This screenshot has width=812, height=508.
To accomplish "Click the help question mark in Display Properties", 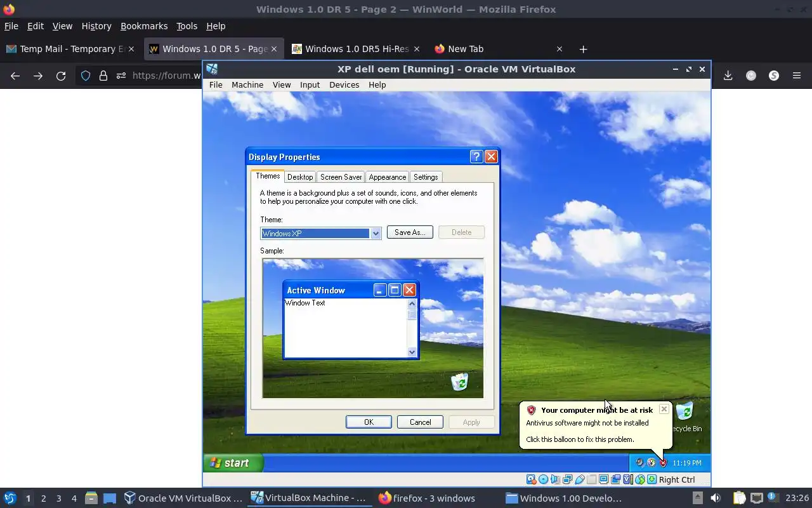I will [476, 157].
